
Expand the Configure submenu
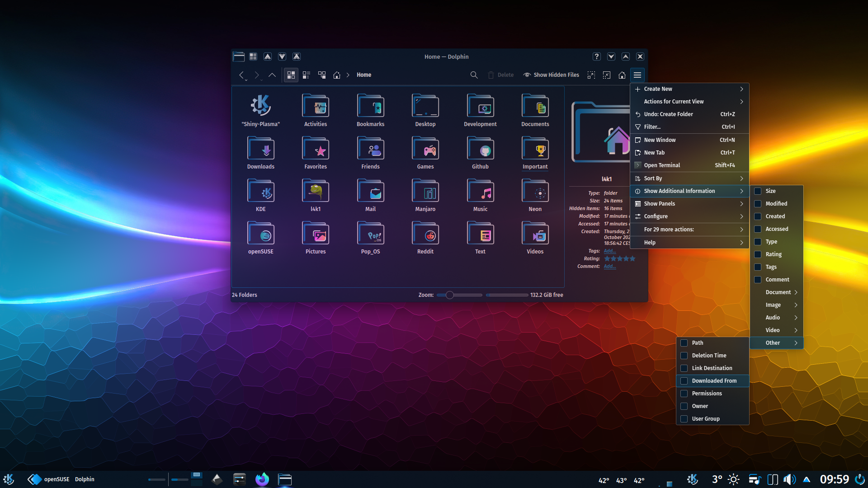pos(689,216)
